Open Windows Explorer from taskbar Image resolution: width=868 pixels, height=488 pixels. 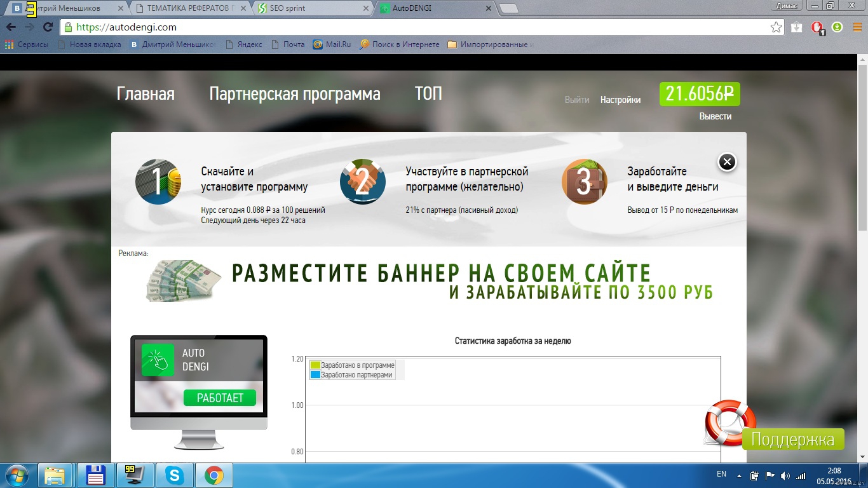[x=55, y=475]
